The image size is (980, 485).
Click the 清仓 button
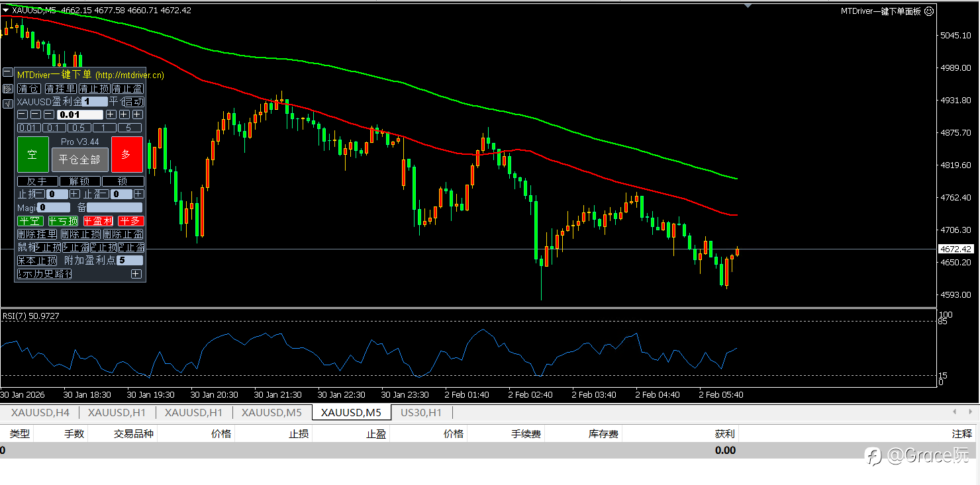(x=29, y=89)
